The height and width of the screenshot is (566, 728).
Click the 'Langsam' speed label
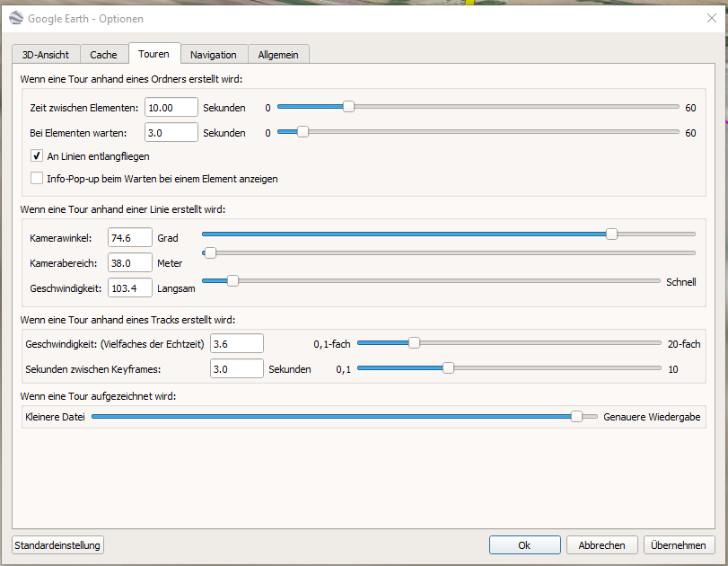[x=176, y=288]
